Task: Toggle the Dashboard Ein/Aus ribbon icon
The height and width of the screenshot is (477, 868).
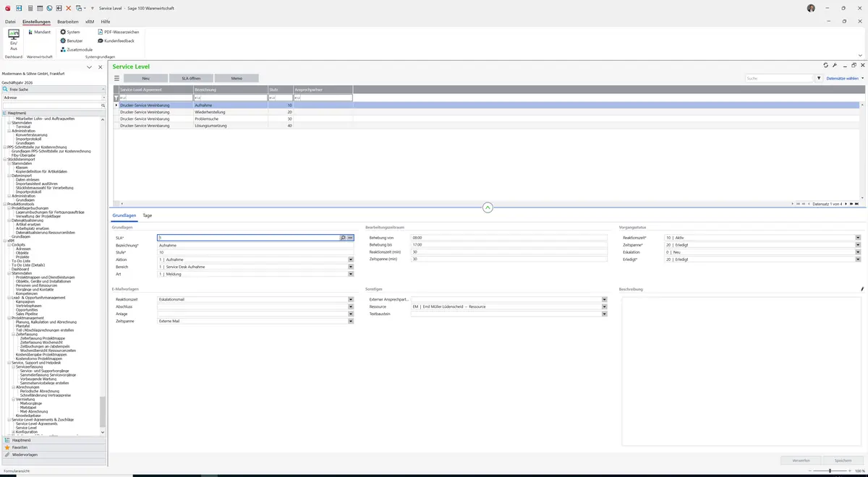Action: [x=14, y=39]
